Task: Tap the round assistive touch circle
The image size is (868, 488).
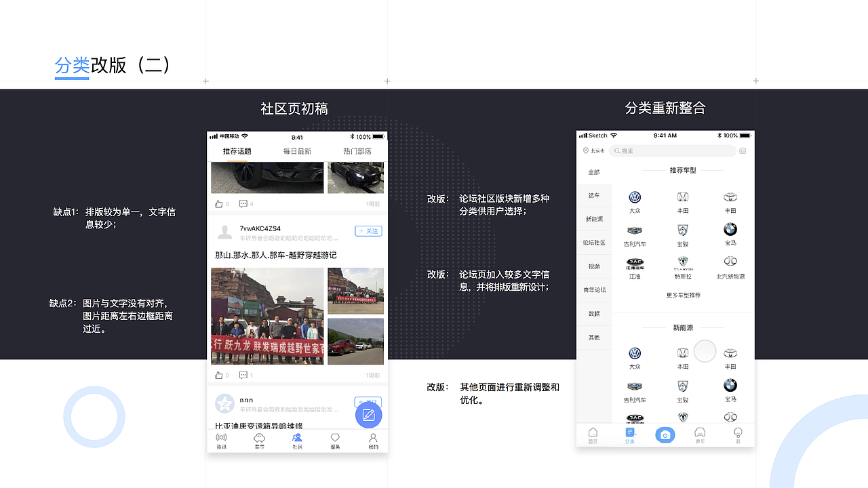Action: [x=705, y=351]
